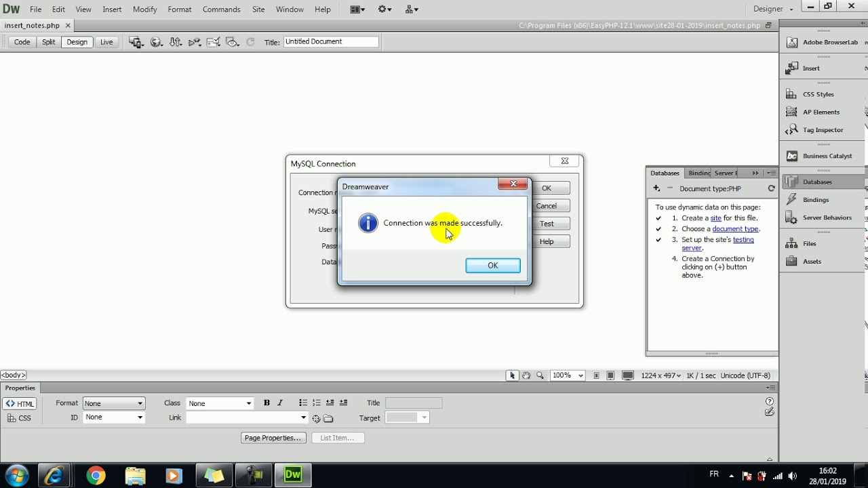The width and height of the screenshot is (868, 488).
Task: Select the Select tool arrow in status bar
Action: click(512, 375)
